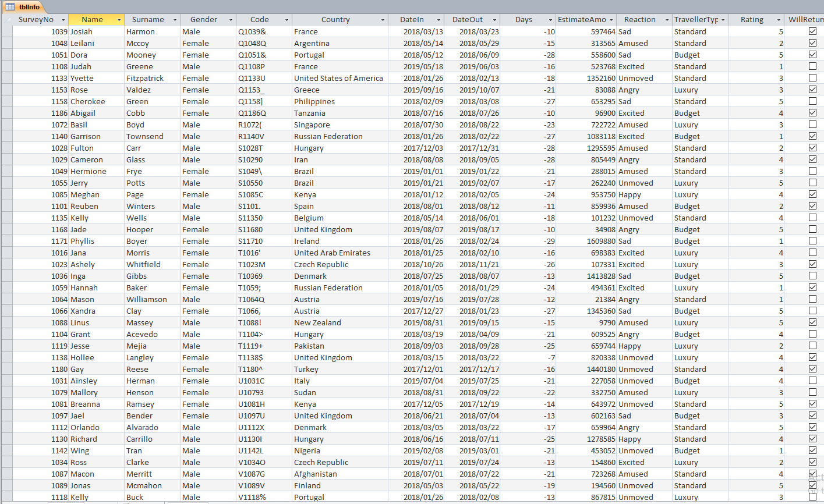Uncheck WillReturn for Rose Valdez
This screenshot has height=504, width=824.
pyautogui.click(x=812, y=89)
